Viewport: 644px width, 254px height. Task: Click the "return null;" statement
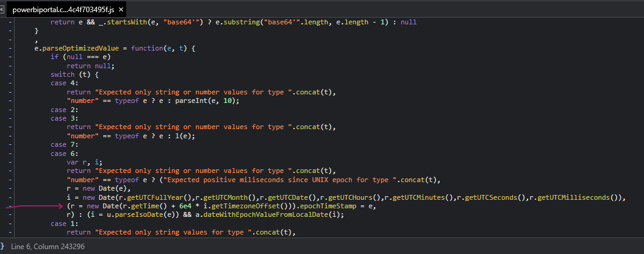coord(90,66)
